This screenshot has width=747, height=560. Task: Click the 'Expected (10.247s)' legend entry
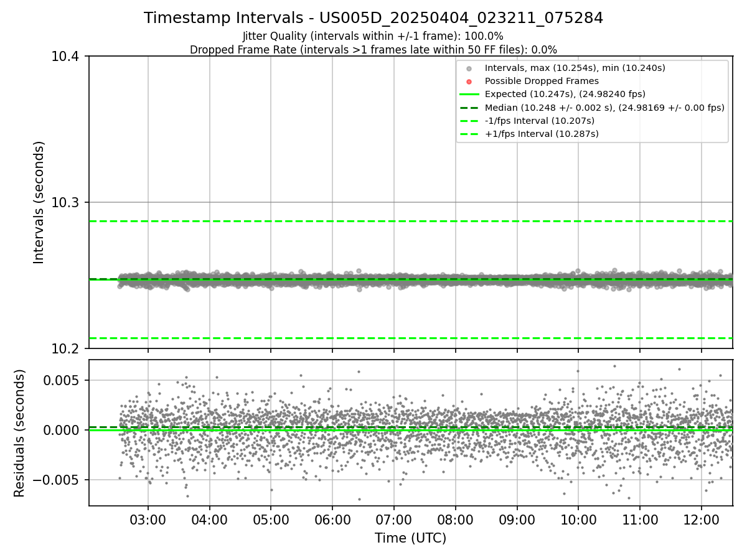[565, 94]
